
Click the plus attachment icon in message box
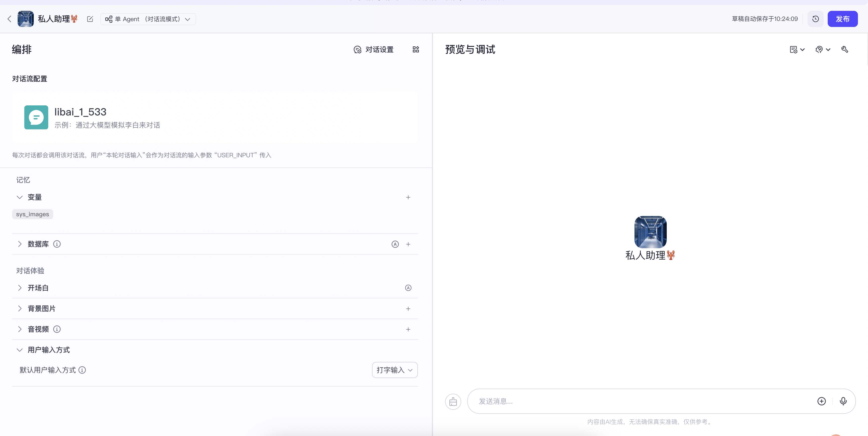click(821, 401)
